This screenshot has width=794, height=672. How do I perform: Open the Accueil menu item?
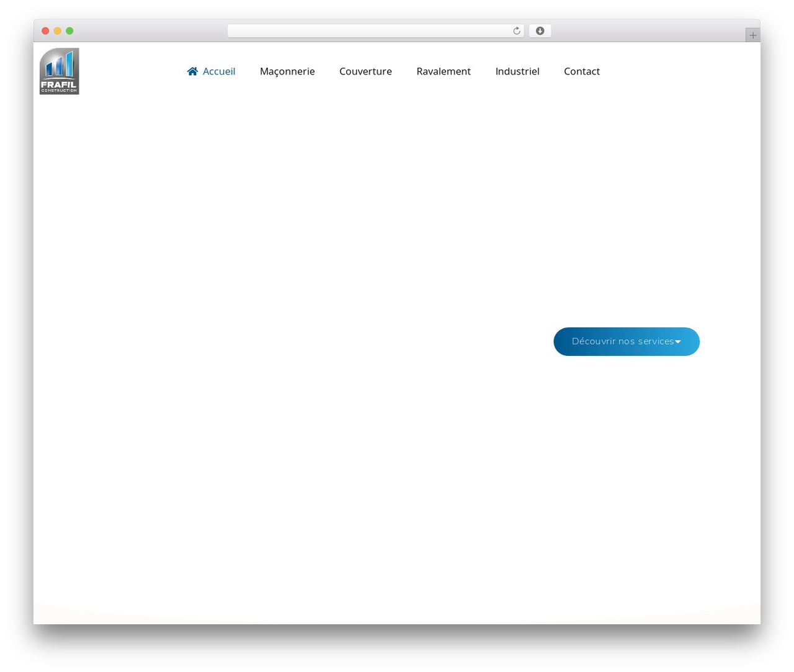212,71
